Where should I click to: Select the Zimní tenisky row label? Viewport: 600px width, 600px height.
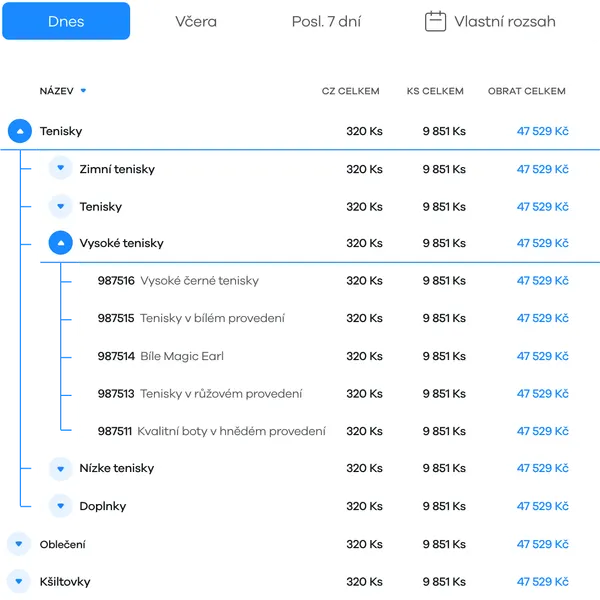tap(117, 169)
